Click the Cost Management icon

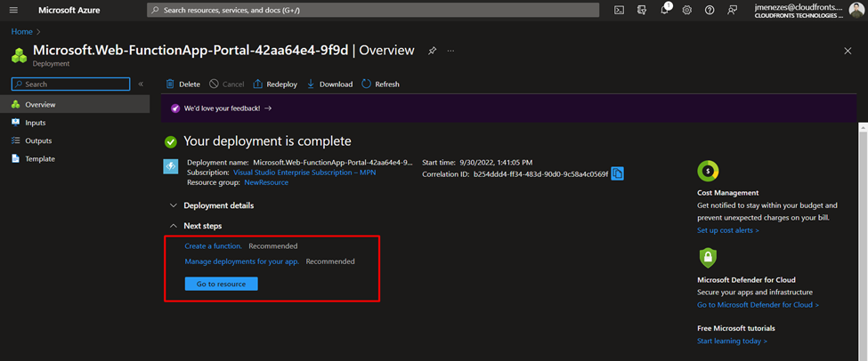click(x=708, y=171)
